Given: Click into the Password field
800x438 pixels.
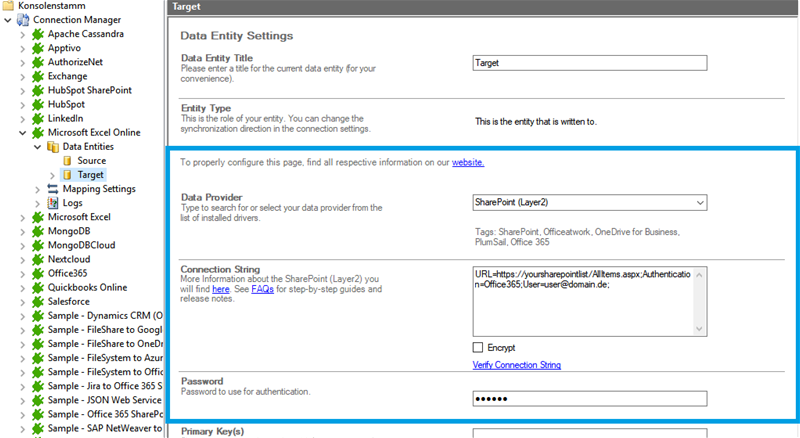Looking at the screenshot, I should click(590, 398).
